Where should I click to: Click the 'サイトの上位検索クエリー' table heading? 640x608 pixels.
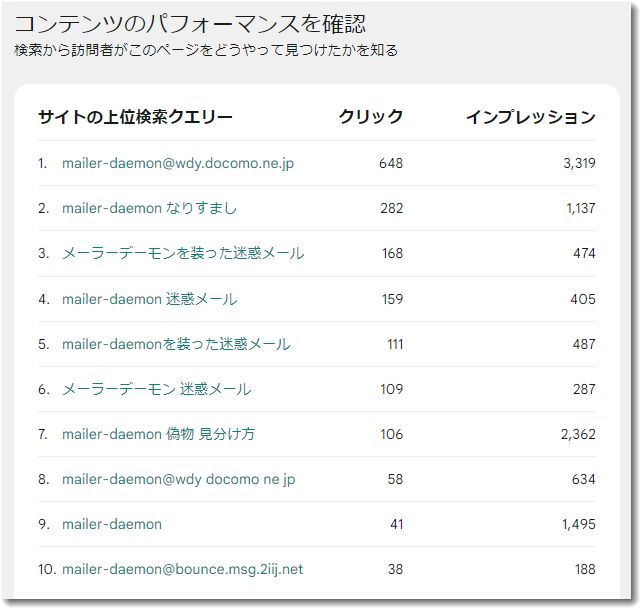click(x=135, y=117)
